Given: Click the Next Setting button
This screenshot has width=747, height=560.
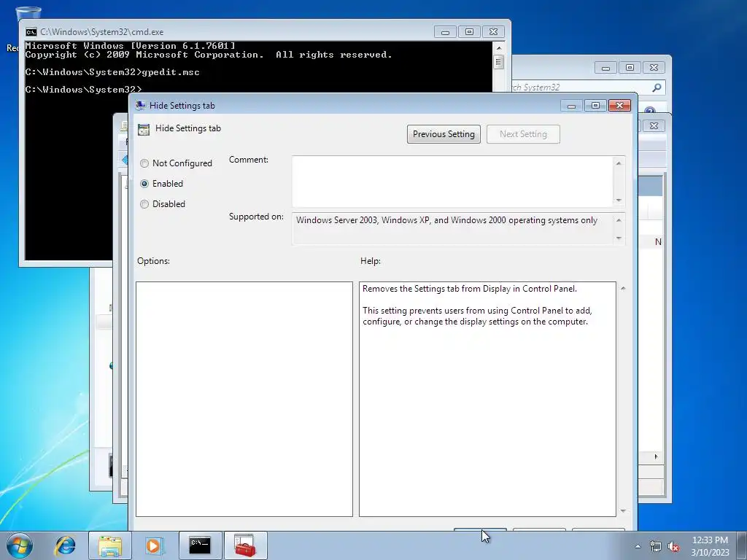Looking at the screenshot, I should [523, 134].
